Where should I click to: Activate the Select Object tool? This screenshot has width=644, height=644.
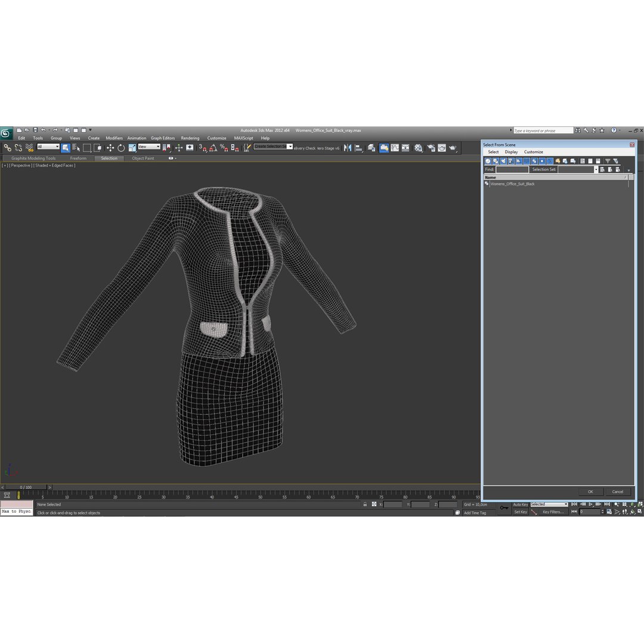(66, 148)
